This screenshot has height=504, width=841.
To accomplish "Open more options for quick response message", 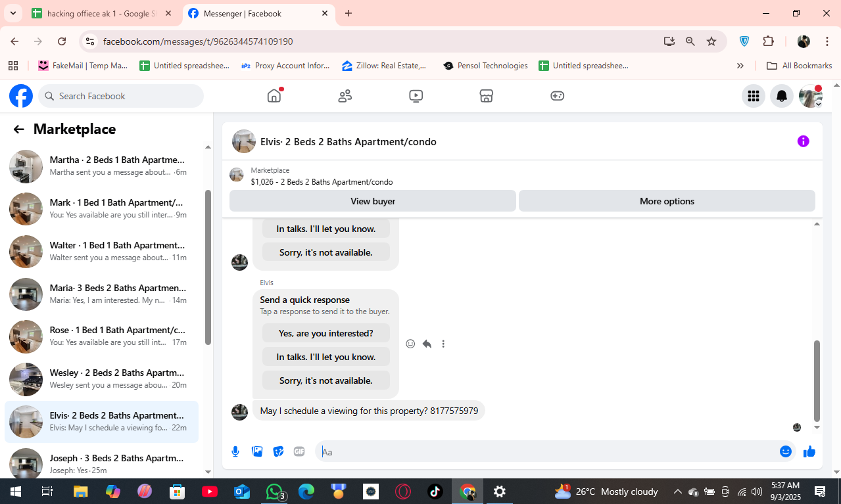I will click(x=443, y=344).
